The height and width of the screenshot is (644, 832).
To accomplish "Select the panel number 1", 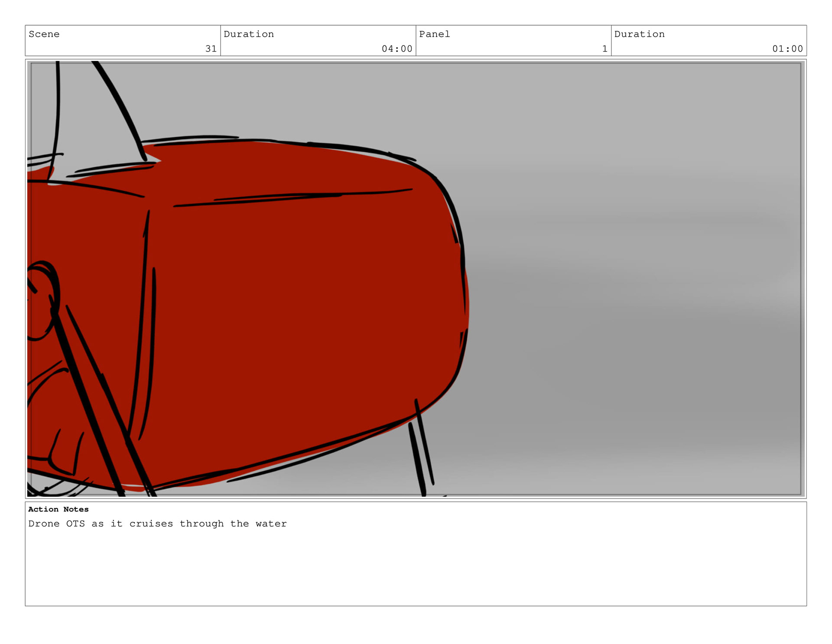I will (604, 49).
